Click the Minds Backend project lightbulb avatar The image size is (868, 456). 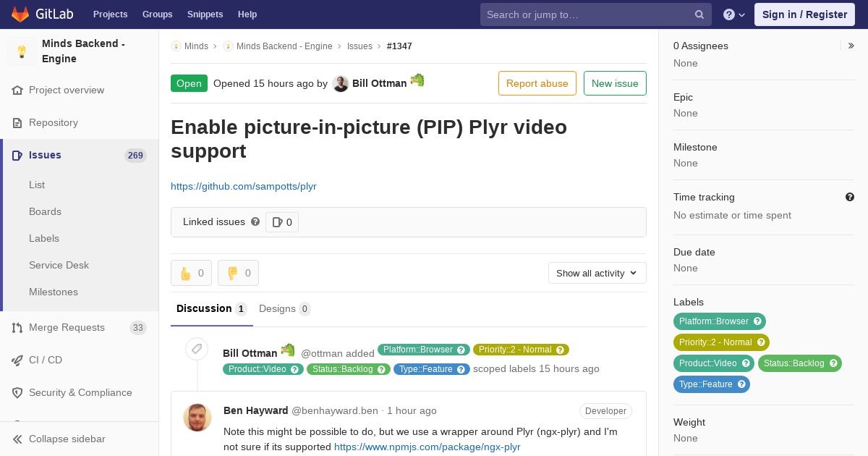(22, 51)
